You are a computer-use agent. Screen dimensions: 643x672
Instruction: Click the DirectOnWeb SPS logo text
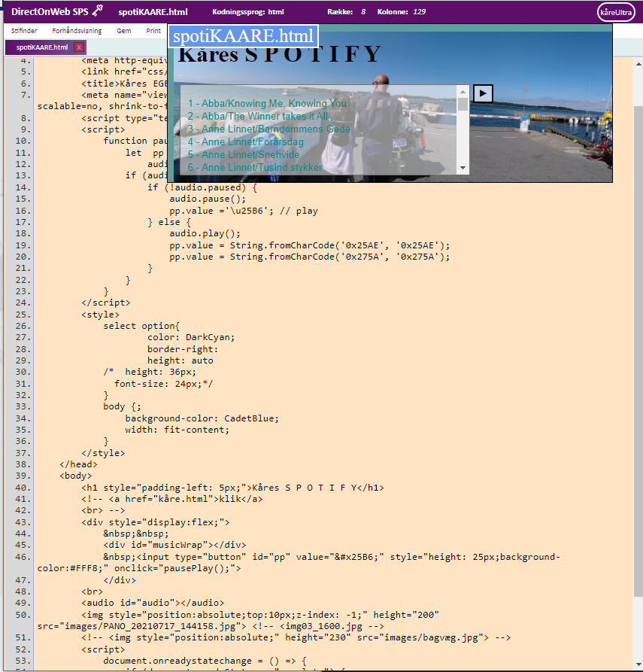(50, 12)
